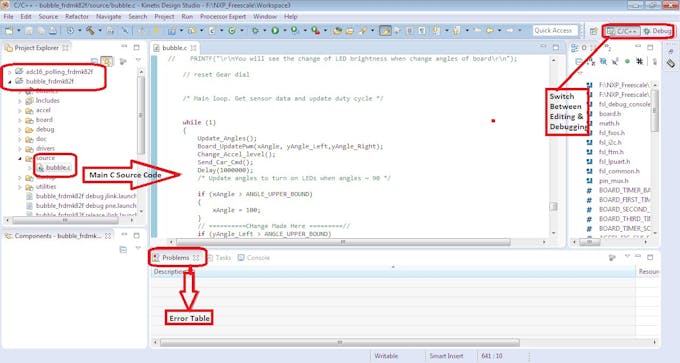Image resolution: width=680 pixels, height=363 pixels.
Task: Open the Processor Expert menu
Action: [x=223, y=16]
